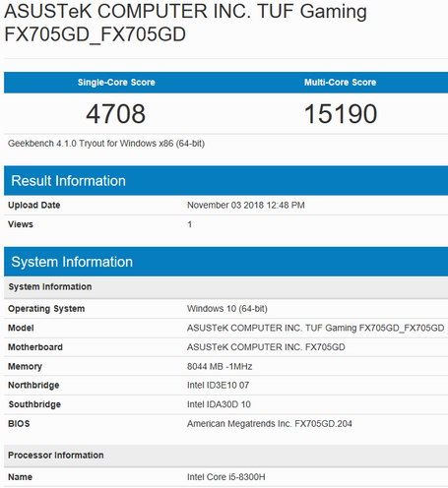Select the processor name Intel Core i5-8300H
The width and height of the screenshot is (448, 488).
(x=226, y=477)
